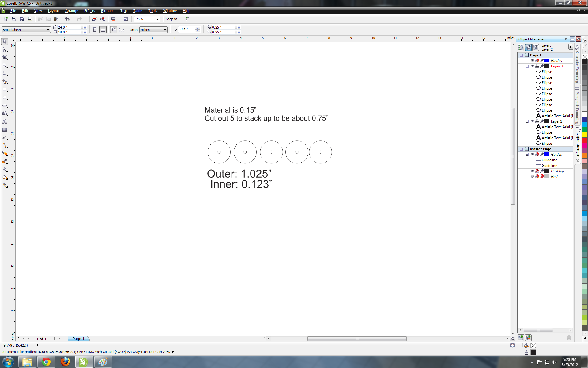Open the Object Manager flyout arrow
Screen dimensions: 588x368
click(570, 47)
